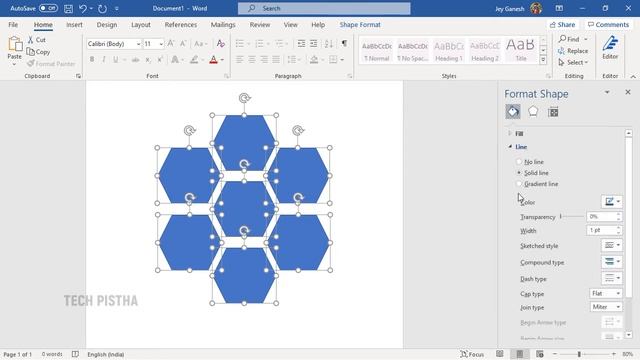Viewport: 640px width, 360px height.
Task: Switch to the References tab
Action: pyautogui.click(x=181, y=24)
